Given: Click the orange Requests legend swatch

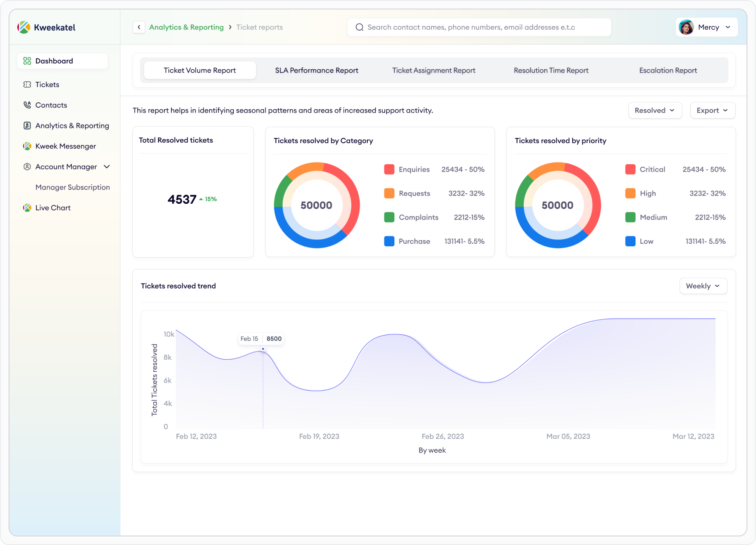Looking at the screenshot, I should [389, 193].
